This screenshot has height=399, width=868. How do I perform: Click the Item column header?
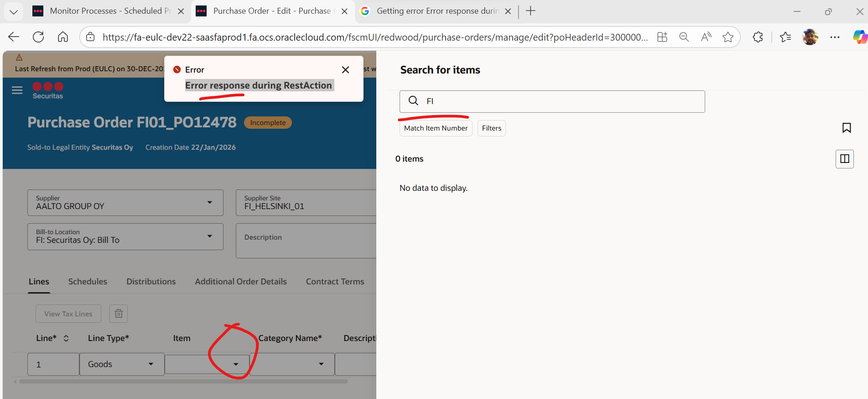tap(182, 338)
